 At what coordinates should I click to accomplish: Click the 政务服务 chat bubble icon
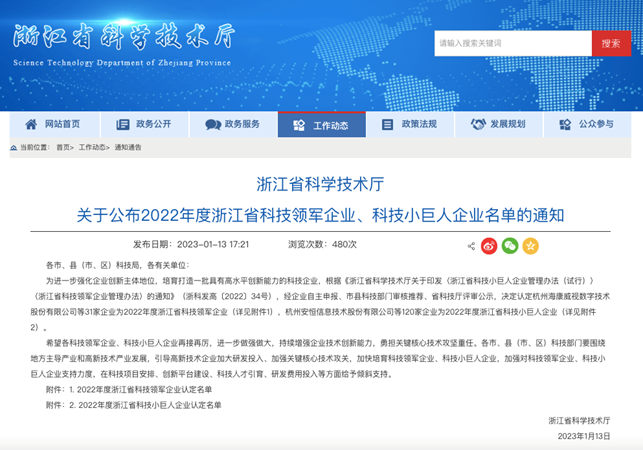[212, 125]
